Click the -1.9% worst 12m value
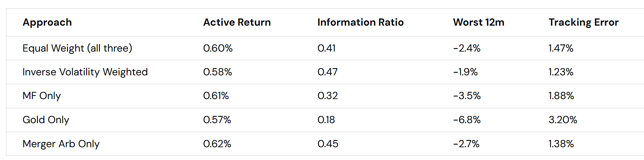The image size is (644, 160). tap(465, 72)
